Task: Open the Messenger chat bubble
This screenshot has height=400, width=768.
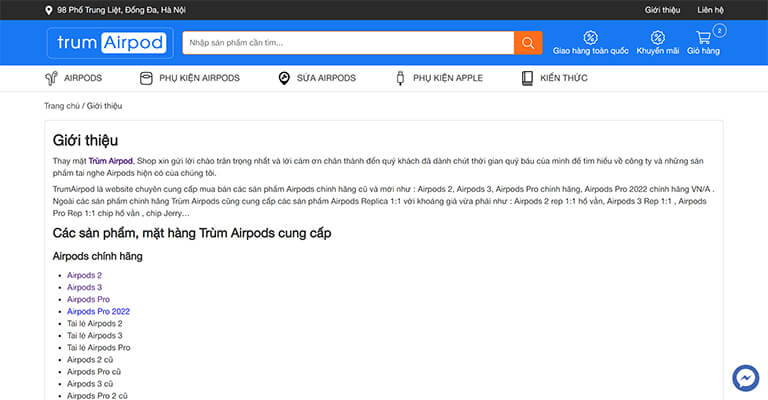Action: point(745,378)
